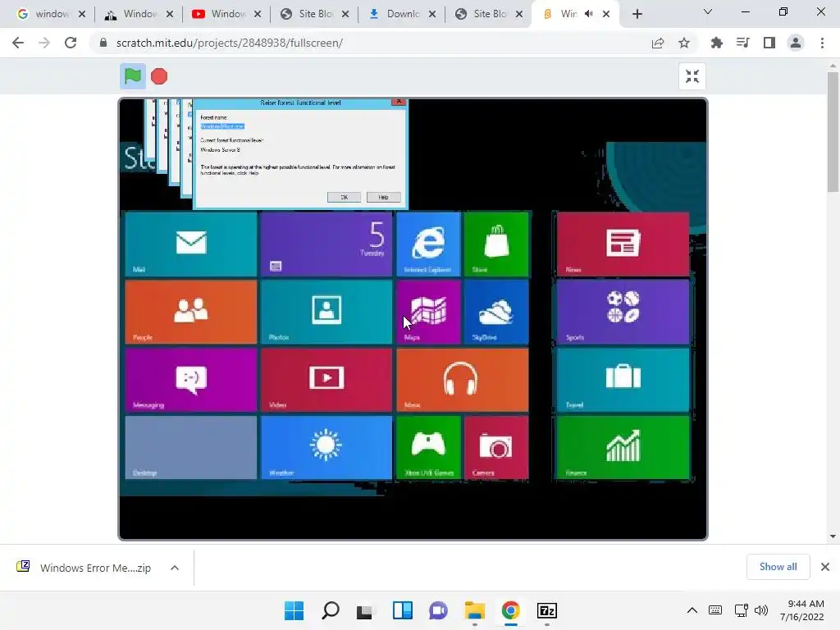Open the Windows Start menu

[x=294, y=610]
